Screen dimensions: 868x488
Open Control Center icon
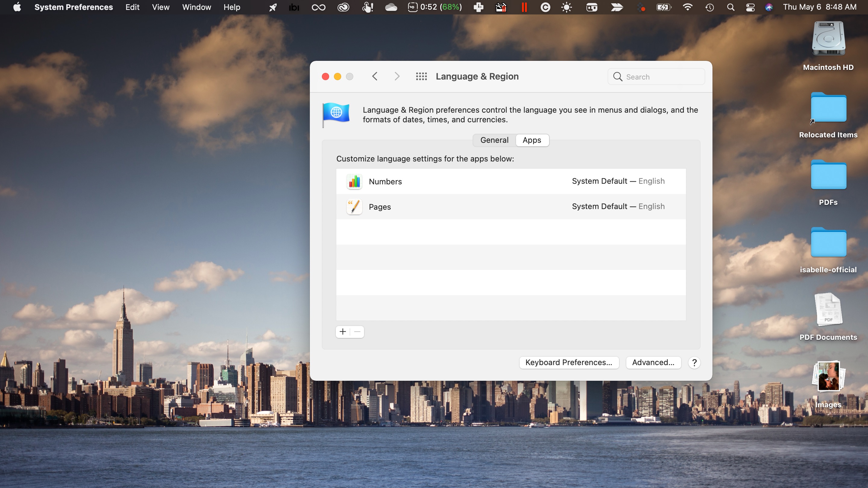(x=750, y=7)
